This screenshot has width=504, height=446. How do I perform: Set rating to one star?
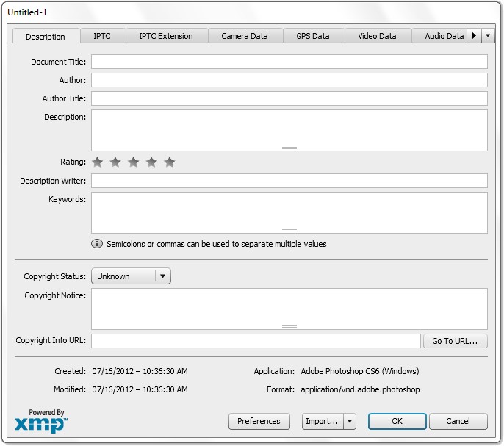click(97, 162)
